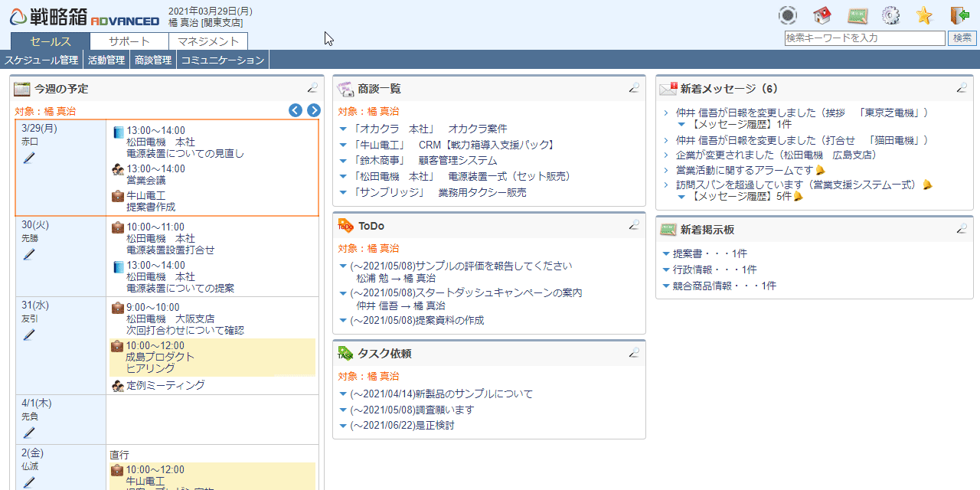
Task: Expand the 是正検討 task request
Action: (x=343, y=426)
